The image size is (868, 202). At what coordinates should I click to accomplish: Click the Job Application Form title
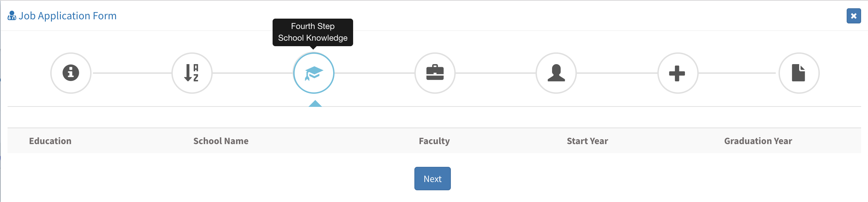point(67,16)
